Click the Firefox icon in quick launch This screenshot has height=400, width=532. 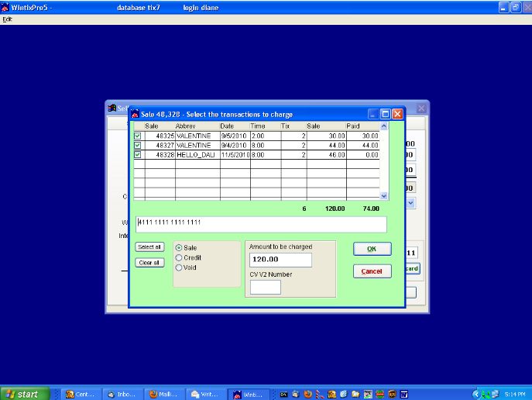[307, 394]
